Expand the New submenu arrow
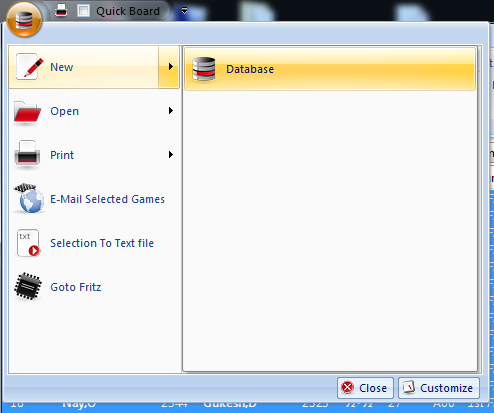 click(169, 67)
